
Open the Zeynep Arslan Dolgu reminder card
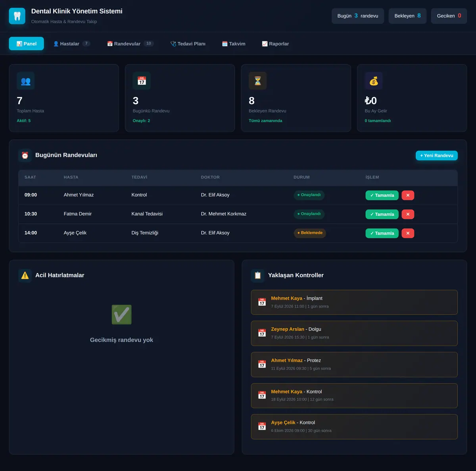354,333
